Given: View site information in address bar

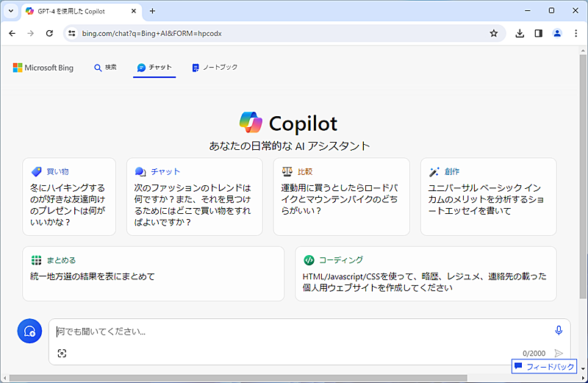Looking at the screenshot, I should 71,33.
